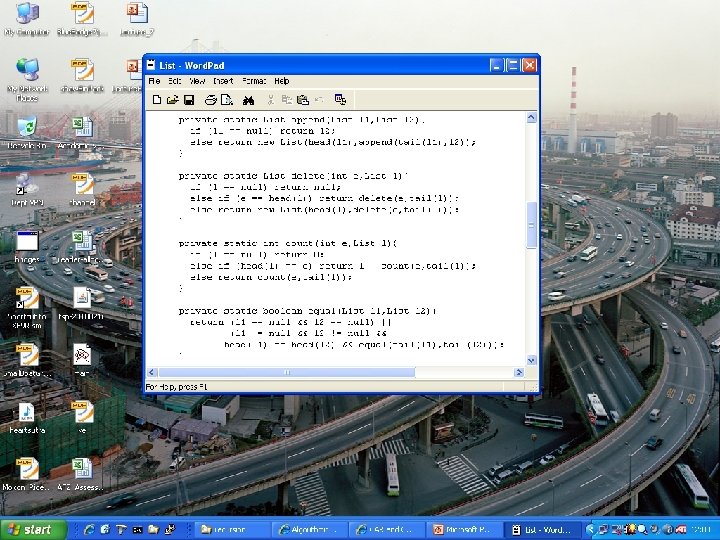This screenshot has width=720, height=540.
Task: Switch to the Microsoft PowerPoint taskbar button
Action: click(464, 530)
